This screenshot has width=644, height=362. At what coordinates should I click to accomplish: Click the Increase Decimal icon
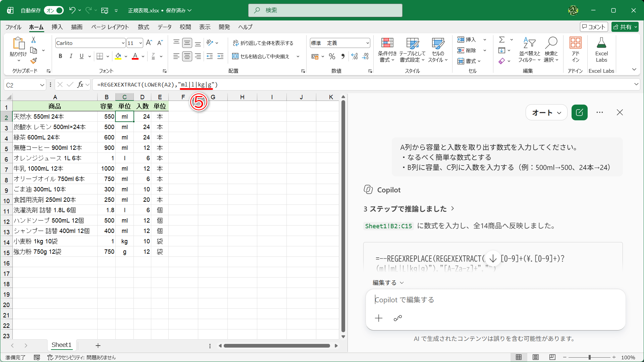(x=355, y=56)
